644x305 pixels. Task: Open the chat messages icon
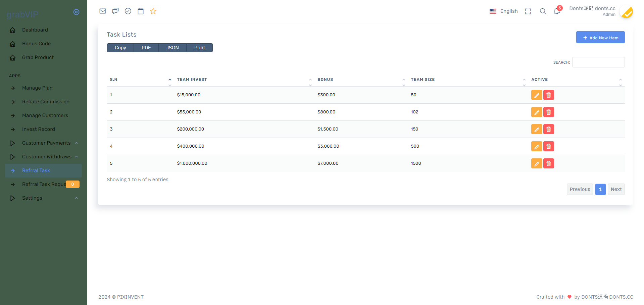(x=115, y=11)
